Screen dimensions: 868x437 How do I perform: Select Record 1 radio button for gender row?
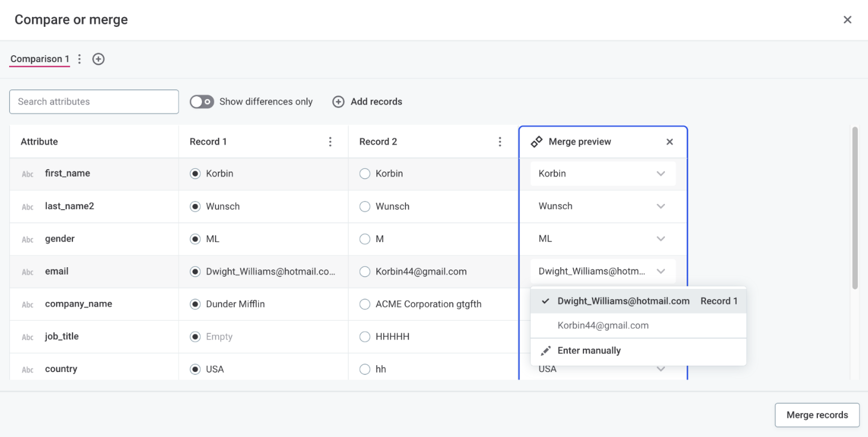click(194, 239)
